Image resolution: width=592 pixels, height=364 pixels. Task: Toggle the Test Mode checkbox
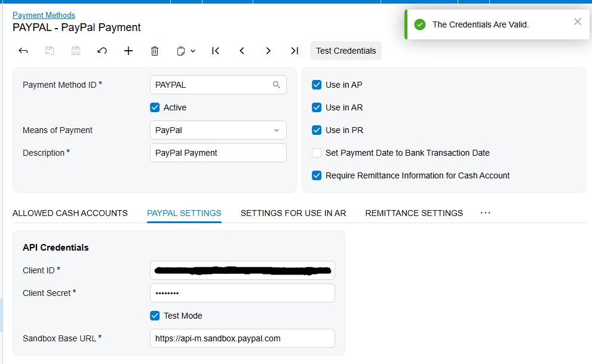click(x=155, y=316)
